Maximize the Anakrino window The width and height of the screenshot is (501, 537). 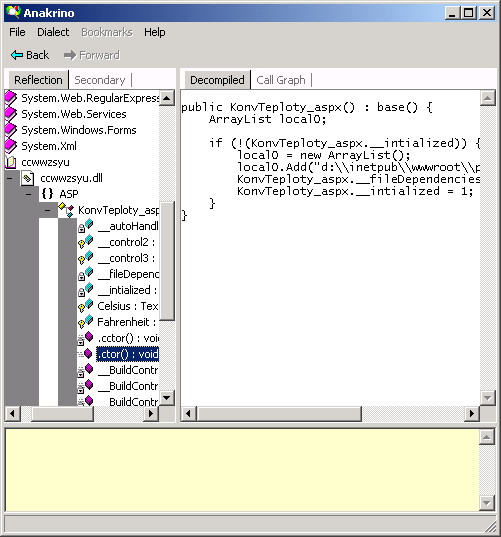coord(469,13)
